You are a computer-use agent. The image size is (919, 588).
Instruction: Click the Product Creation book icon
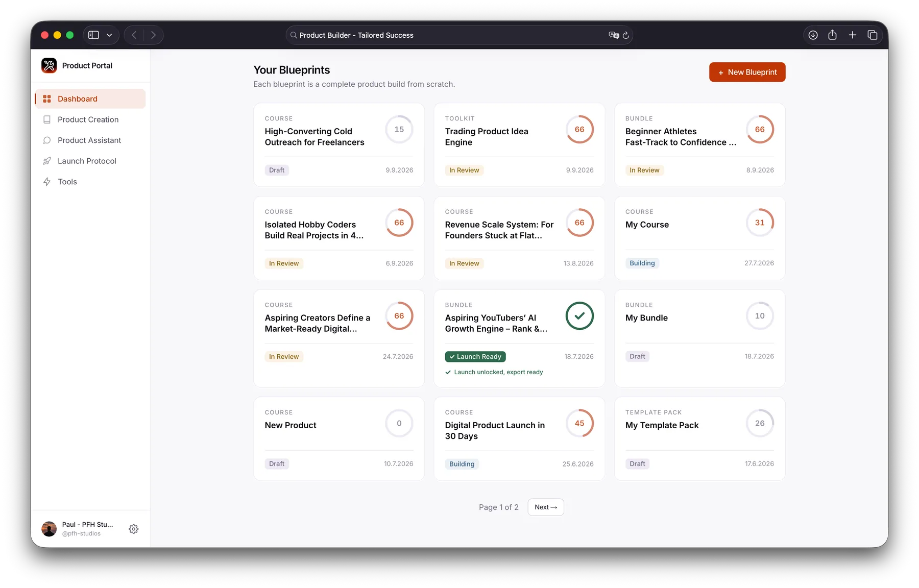pyautogui.click(x=47, y=119)
